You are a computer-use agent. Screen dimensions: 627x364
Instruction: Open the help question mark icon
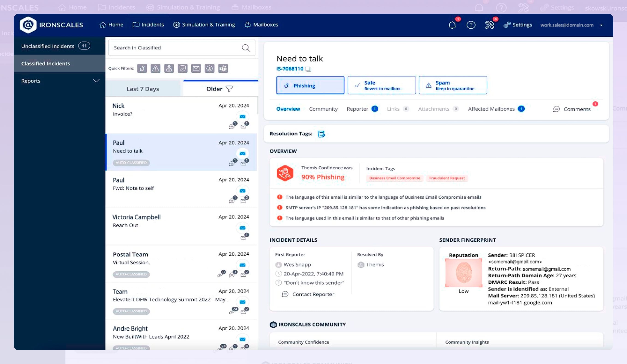click(471, 25)
